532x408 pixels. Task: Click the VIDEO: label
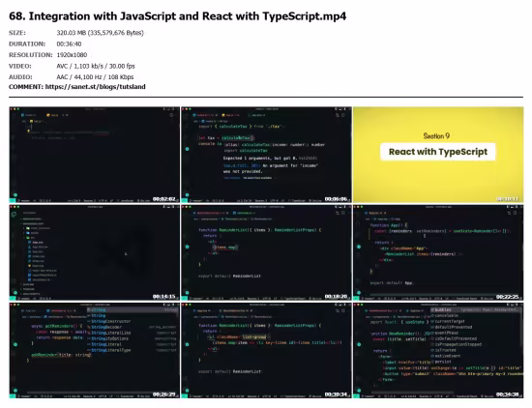pyautogui.click(x=20, y=66)
